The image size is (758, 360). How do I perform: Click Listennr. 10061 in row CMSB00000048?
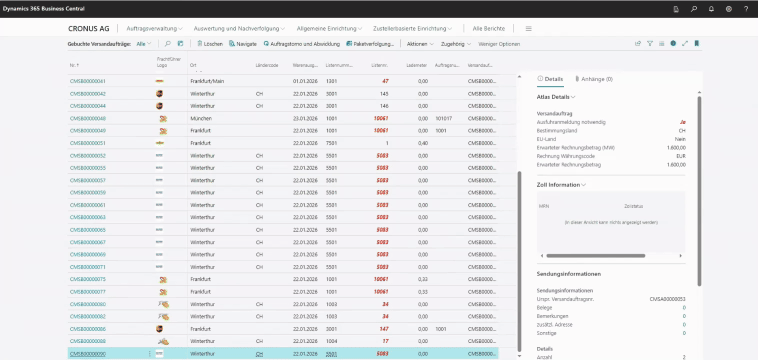[x=381, y=118]
